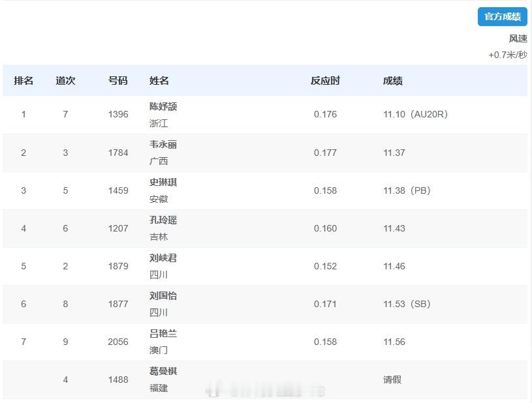The height and width of the screenshot is (403, 532).
Task: Click the 请假 status text
Action: pos(392,380)
